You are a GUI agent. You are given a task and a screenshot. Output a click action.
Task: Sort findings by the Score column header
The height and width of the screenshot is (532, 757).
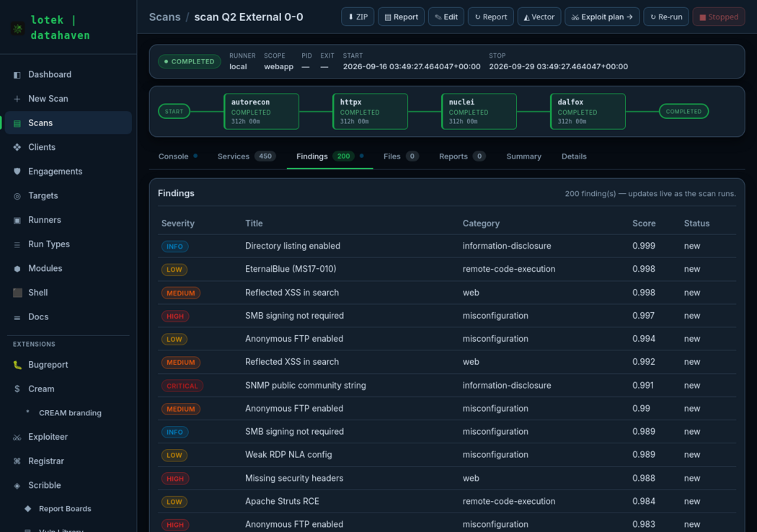pyautogui.click(x=644, y=223)
